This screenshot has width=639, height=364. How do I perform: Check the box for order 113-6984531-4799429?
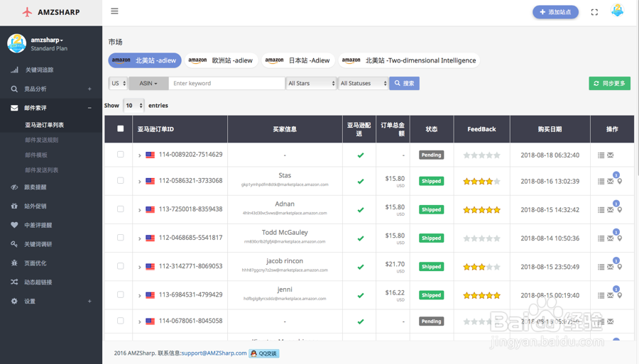pyautogui.click(x=120, y=294)
